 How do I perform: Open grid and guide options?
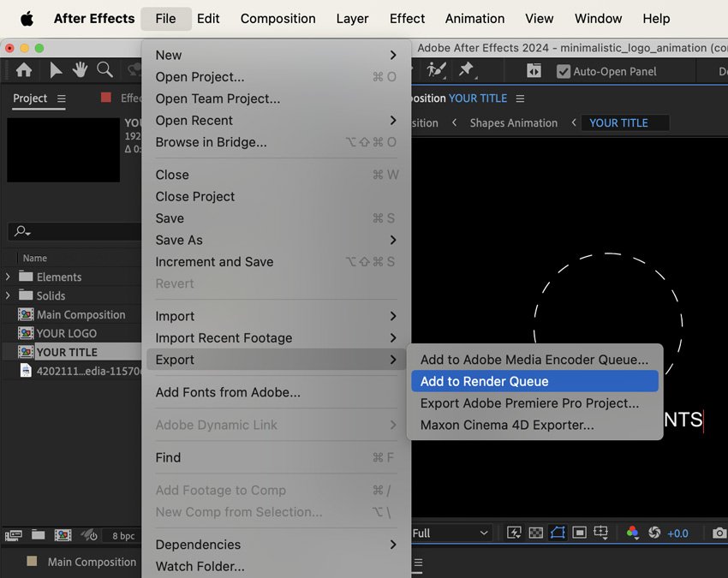coord(600,533)
